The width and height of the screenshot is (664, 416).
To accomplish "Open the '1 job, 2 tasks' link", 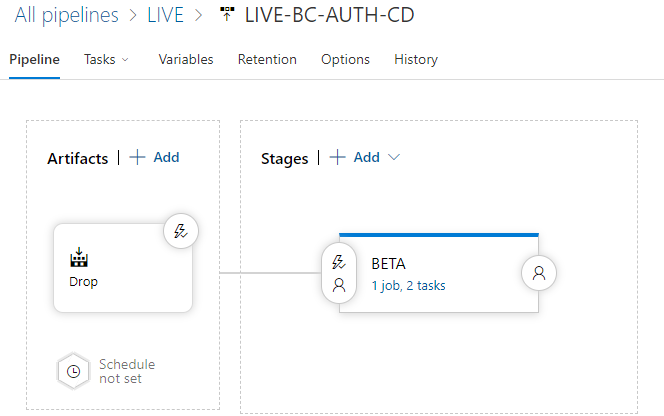I will coord(409,286).
